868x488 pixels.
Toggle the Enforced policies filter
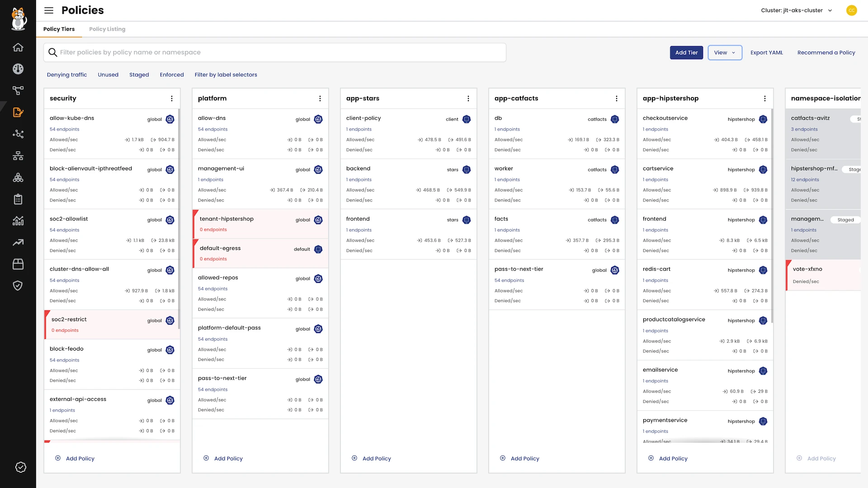pos(172,75)
